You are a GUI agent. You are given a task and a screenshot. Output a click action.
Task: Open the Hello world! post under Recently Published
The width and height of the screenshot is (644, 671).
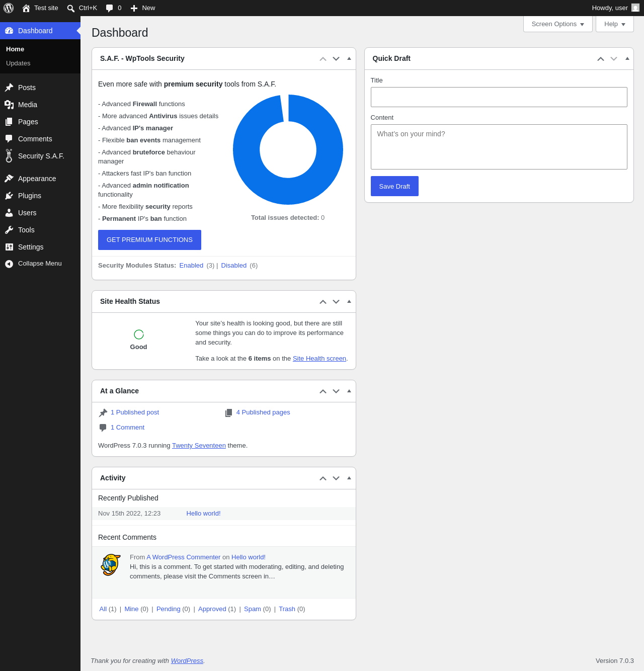pos(203,514)
